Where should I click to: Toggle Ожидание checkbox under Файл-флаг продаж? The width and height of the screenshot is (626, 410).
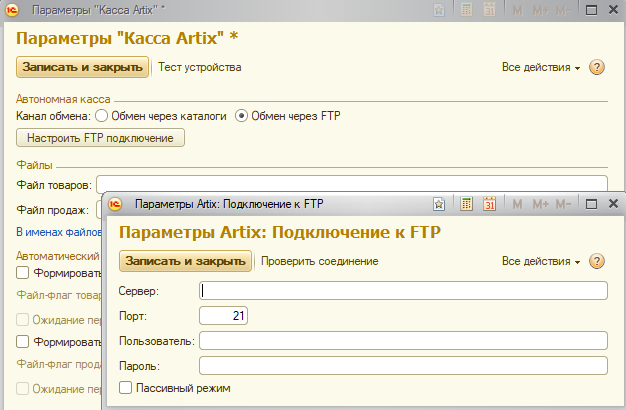click(22, 389)
